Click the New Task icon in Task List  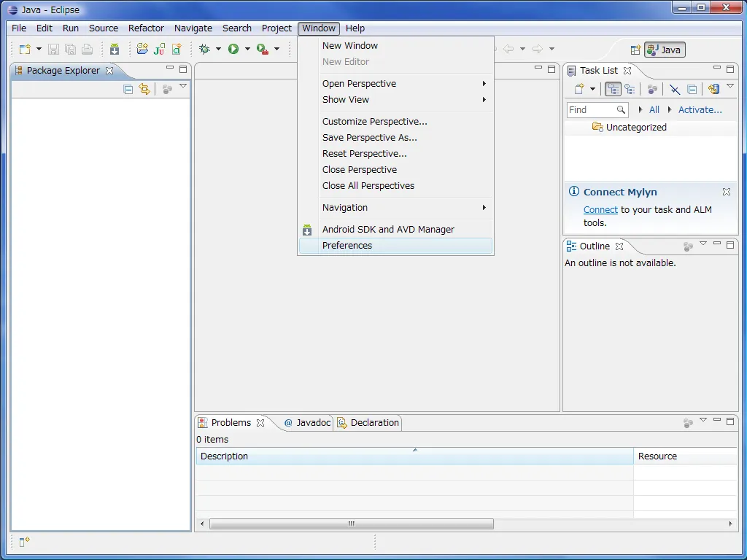click(x=578, y=89)
